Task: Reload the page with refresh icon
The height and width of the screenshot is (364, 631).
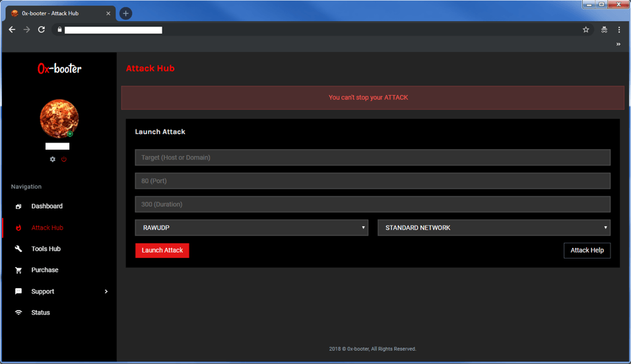Action: pyautogui.click(x=42, y=30)
